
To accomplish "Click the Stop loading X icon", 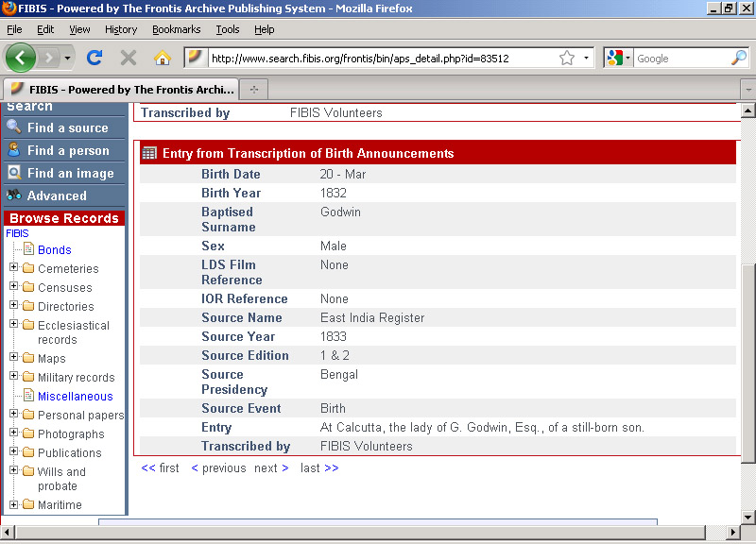I will (x=129, y=58).
